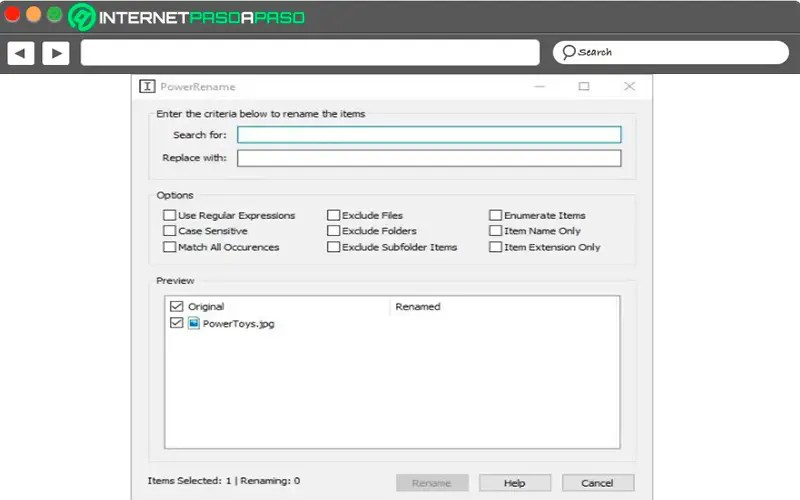Click the disabled Rename button
Screen dimensions: 800x500
432,483
